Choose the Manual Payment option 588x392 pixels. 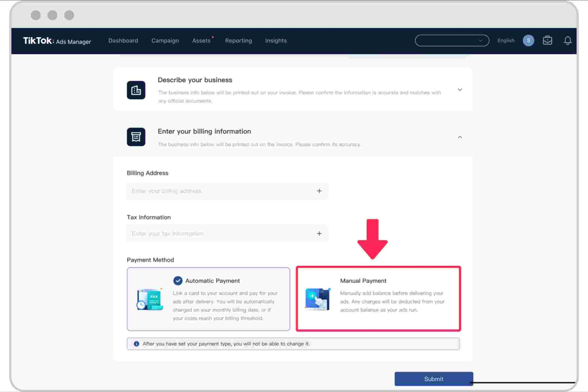(x=378, y=299)
